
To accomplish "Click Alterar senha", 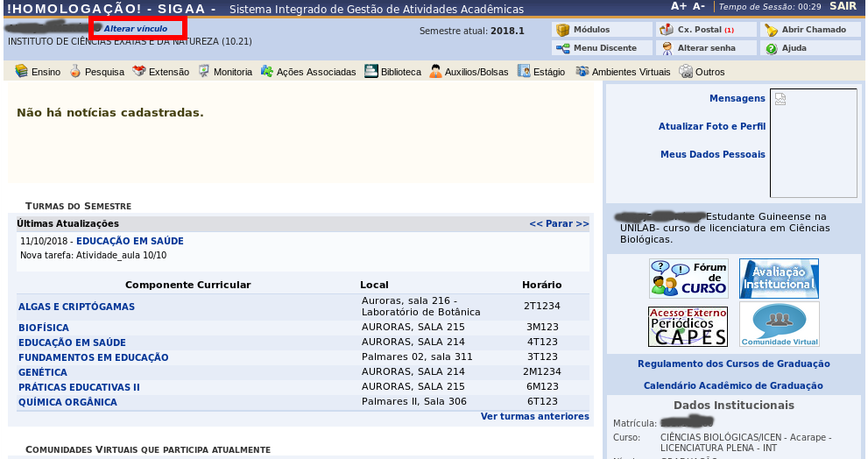I will pos(667,48).
